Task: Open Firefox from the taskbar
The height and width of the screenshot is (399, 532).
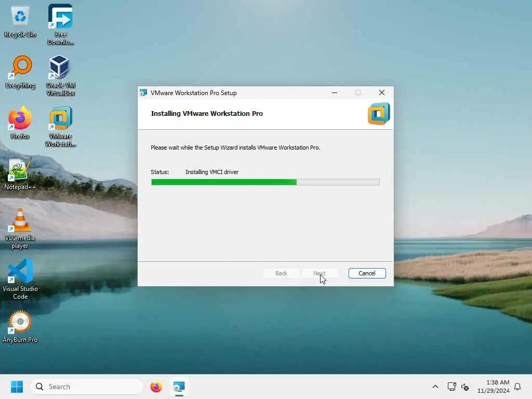Action: pyautogui.click(x=156, y=387)
